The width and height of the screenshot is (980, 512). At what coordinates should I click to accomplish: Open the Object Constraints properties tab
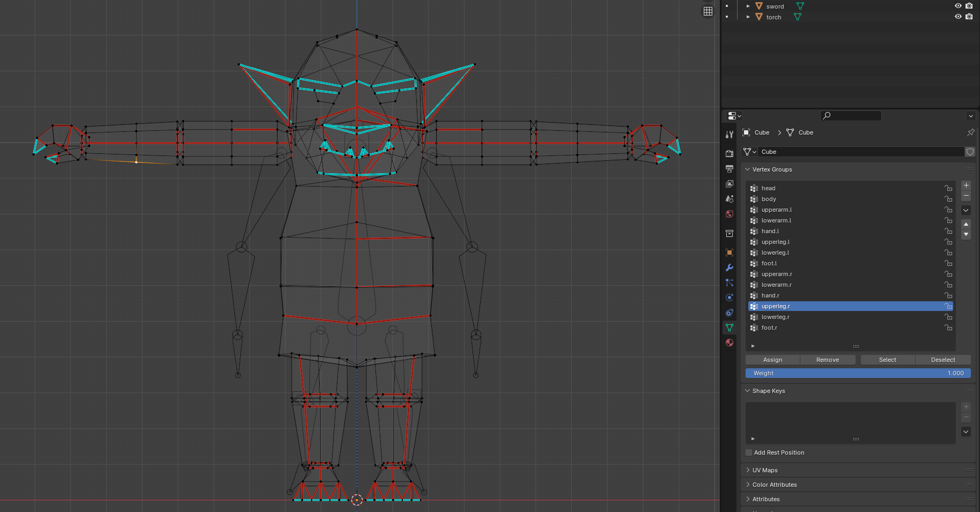tap(730, 313)
